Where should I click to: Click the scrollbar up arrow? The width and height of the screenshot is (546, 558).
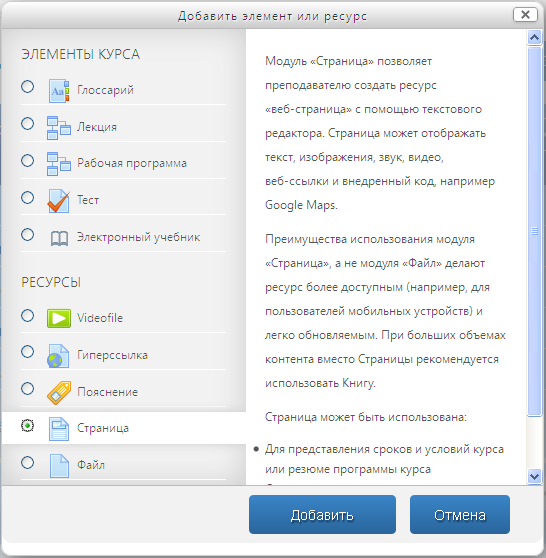(534, 37)
